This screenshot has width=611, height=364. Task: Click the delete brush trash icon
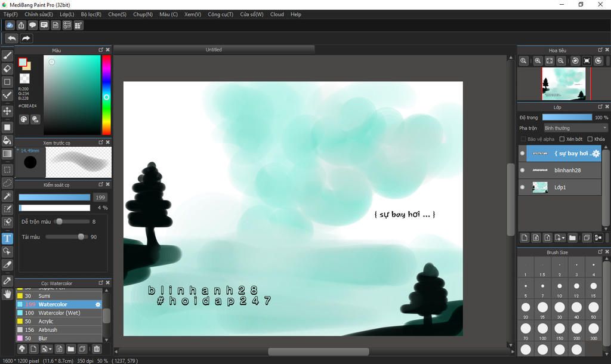point(97,349)
